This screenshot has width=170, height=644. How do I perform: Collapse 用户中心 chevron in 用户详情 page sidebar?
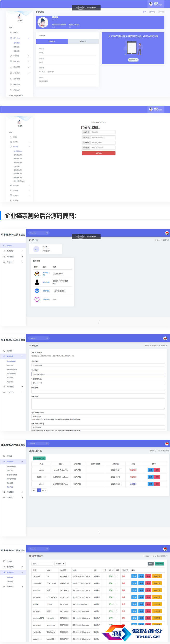tap(29, 38)
